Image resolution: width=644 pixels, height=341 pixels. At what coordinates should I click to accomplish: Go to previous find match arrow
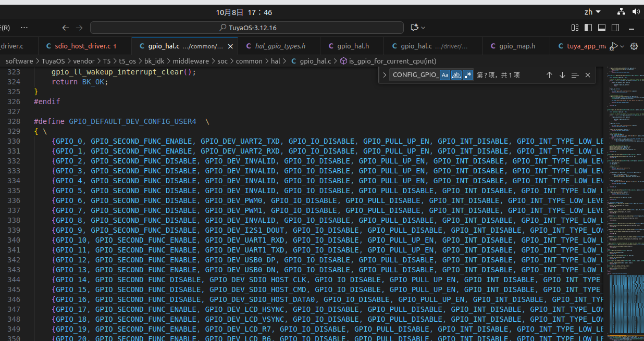pos(549,75)
